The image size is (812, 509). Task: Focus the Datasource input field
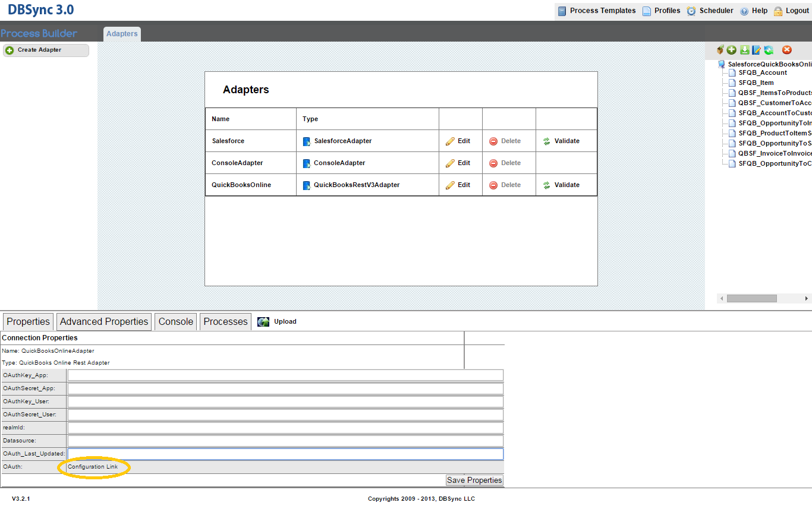click(285, 441)
